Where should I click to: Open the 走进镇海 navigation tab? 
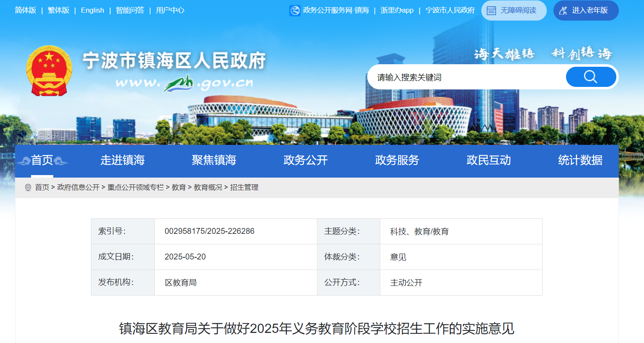click(122, 160)
